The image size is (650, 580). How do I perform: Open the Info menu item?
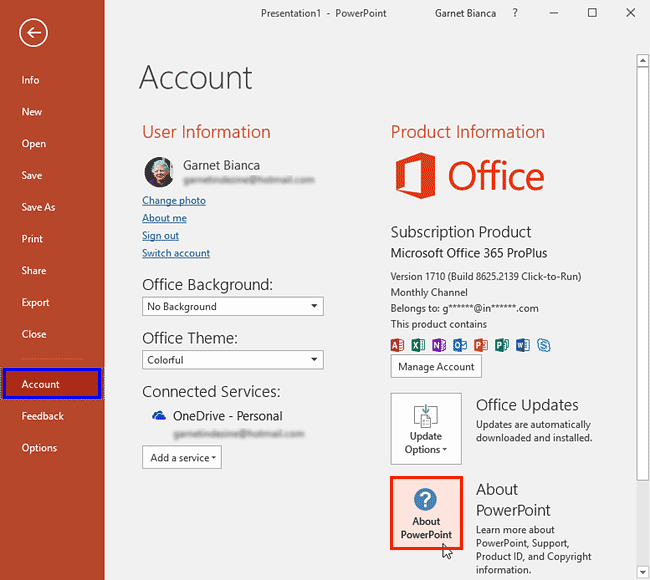coord(30,80)
